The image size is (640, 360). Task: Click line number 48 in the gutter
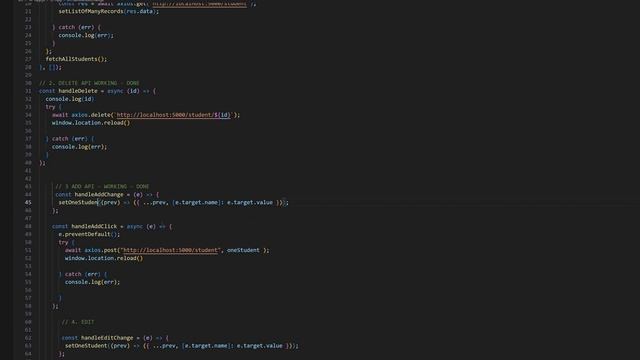[x=28, y=227]
